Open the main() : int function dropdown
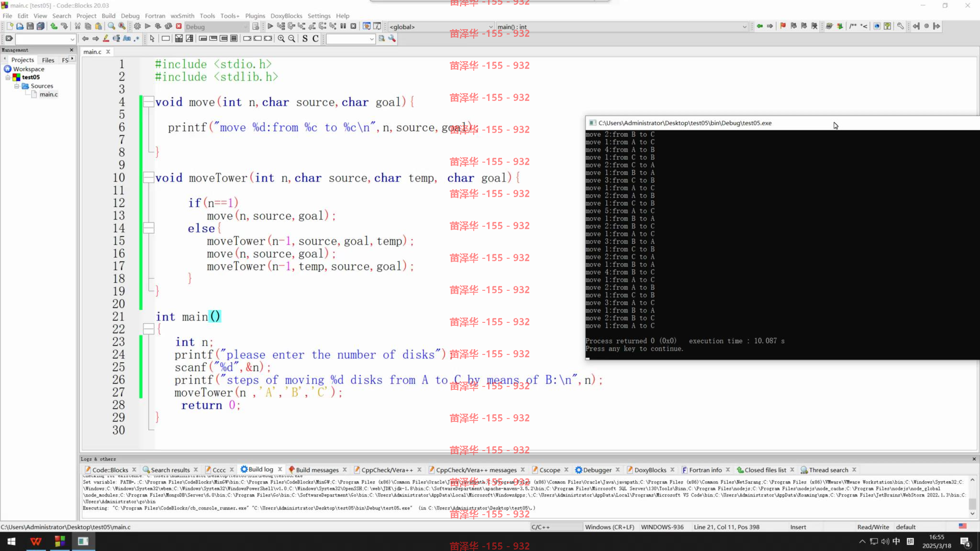980x551 pixels. tap(622, 27)
